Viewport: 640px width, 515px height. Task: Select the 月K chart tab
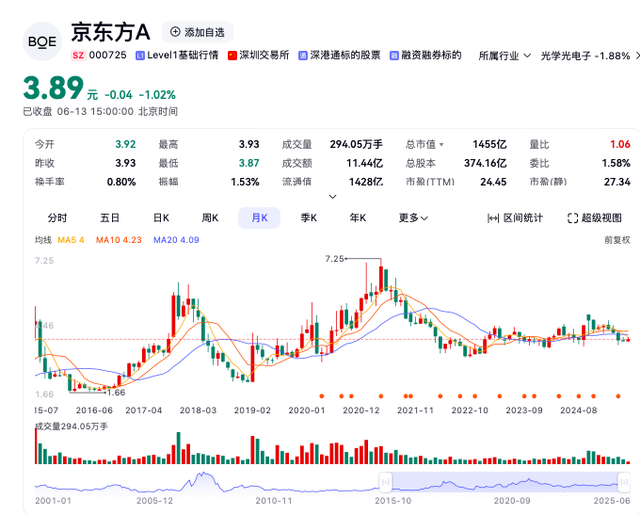point(259,218)
